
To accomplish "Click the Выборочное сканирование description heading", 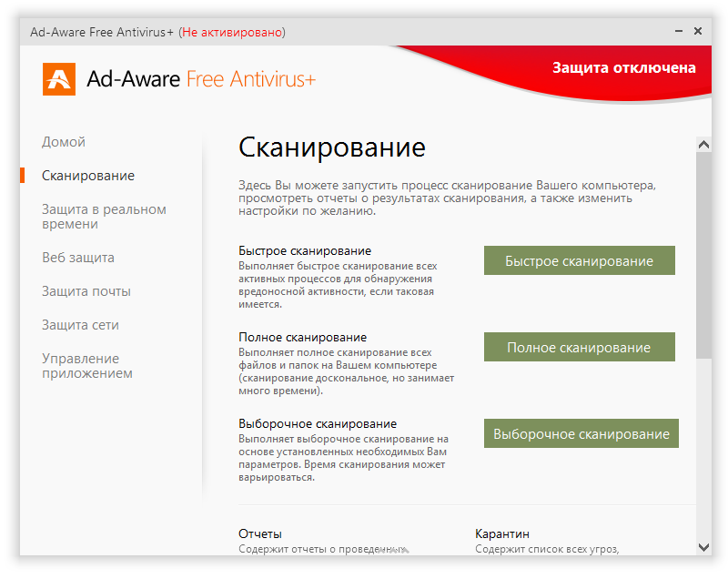I will (x=318, y=423).
